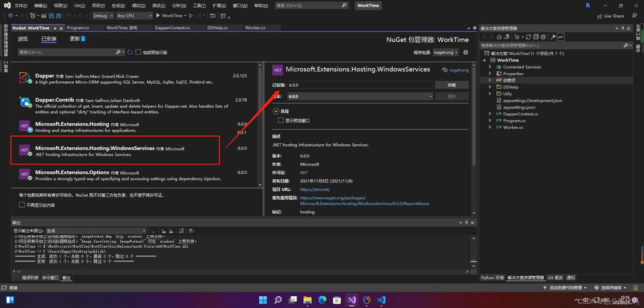The width and height of the screenshot is (644, 308).
Task: Open the Debug configuration dropdown
Action: [103, 15]
